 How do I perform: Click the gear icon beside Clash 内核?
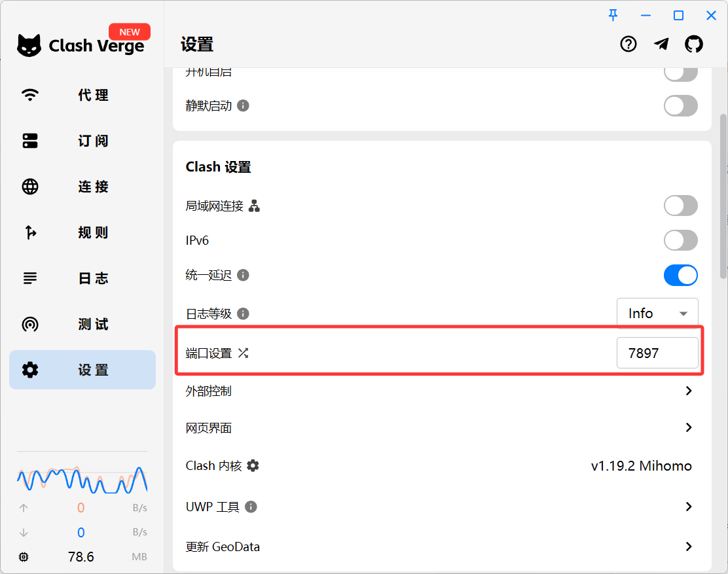coord(253,465)
